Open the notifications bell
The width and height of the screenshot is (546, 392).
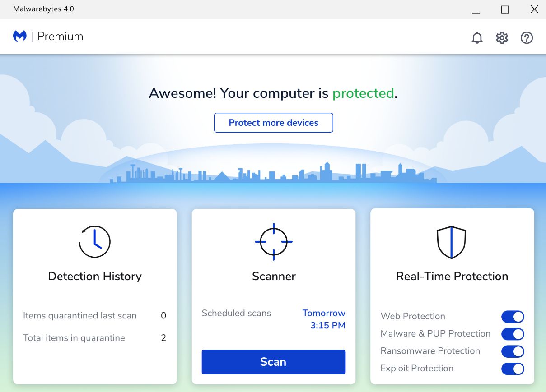[x=477, y=38]
